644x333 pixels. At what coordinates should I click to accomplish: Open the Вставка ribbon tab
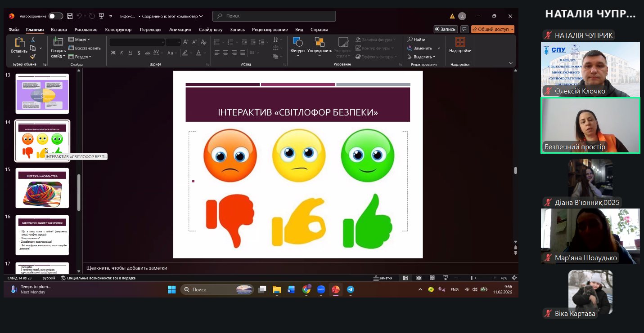pyautogui.click(x=59, y=30)
